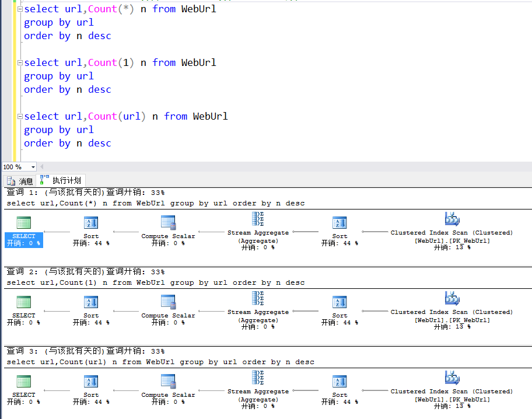
Task: Place cursor on Count(*) in the first editor query
Action: (x=111, y=9)
